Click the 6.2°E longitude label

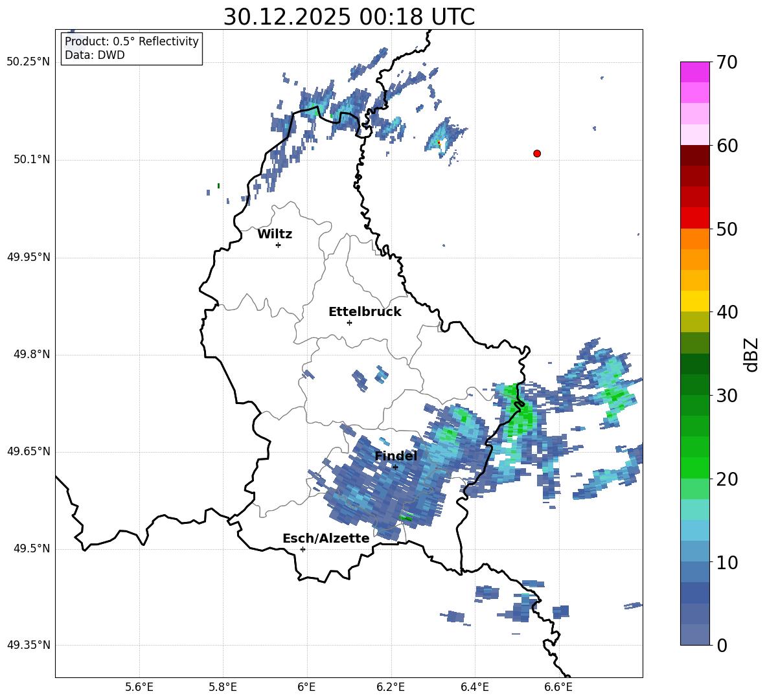click(391, 687)
